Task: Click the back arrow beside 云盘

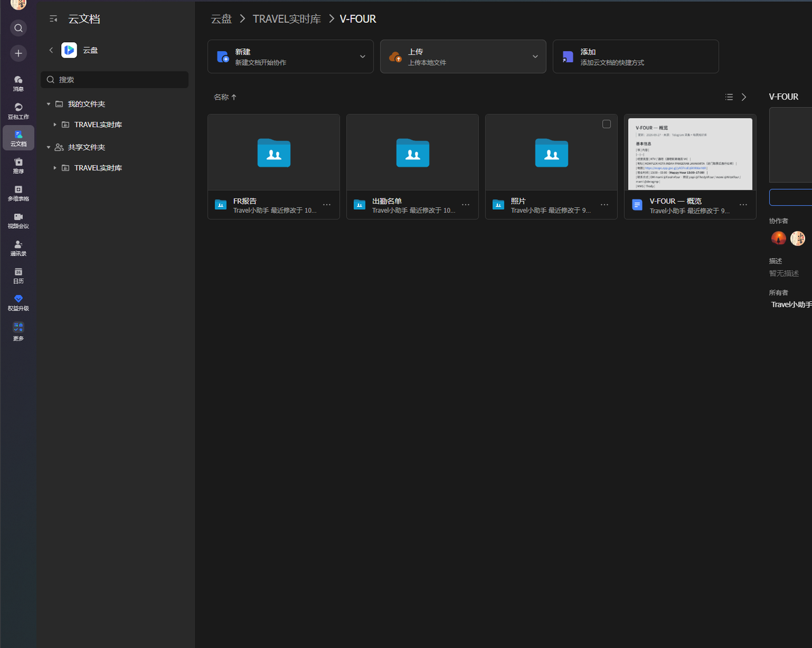Action: [51, 50]
